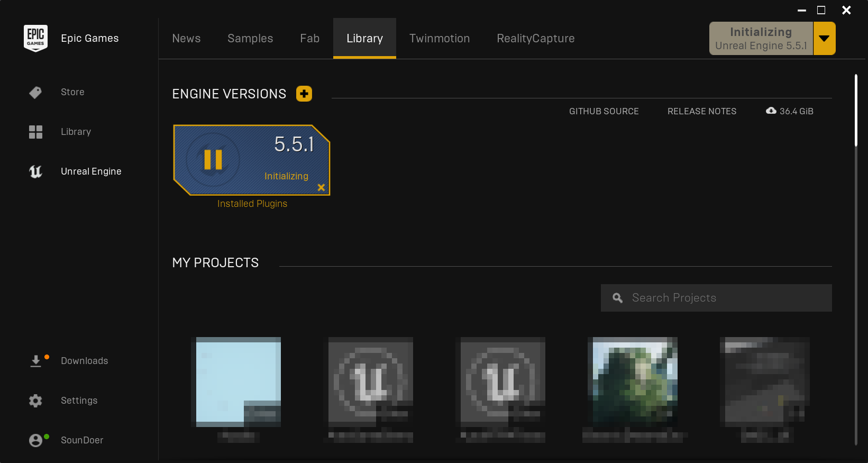Maximize the launcher window
This screenshot has height=463, width=868.
point(821,10)
